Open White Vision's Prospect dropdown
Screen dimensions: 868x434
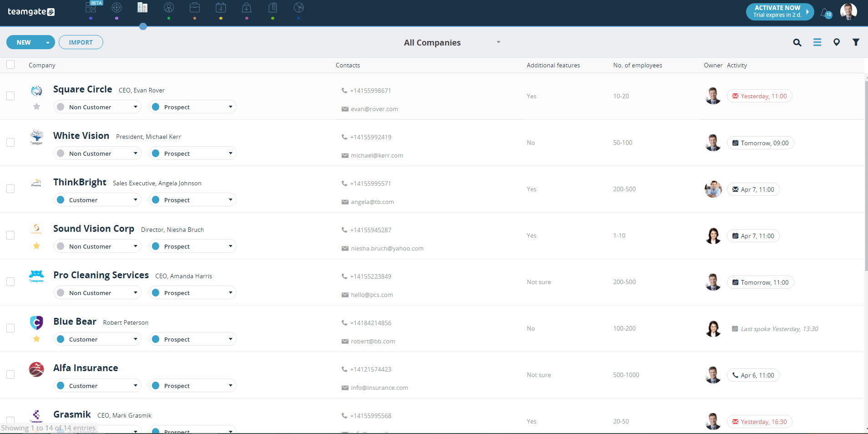pos(192,153)
